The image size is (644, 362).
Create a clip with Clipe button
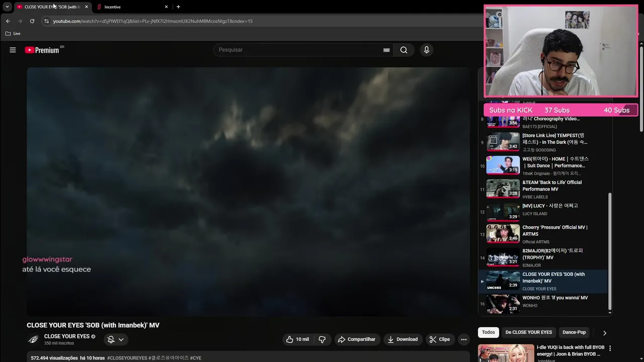[440, 339]
